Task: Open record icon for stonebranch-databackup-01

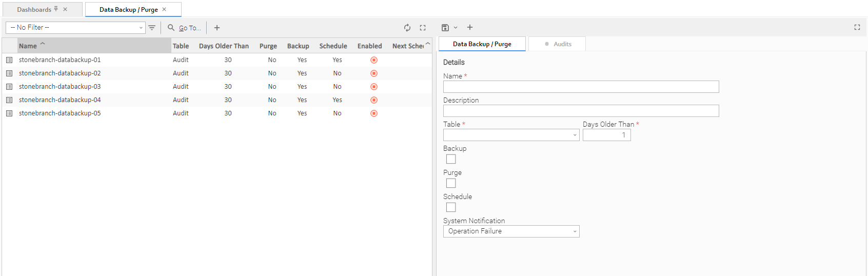Action: click(9, 60)
